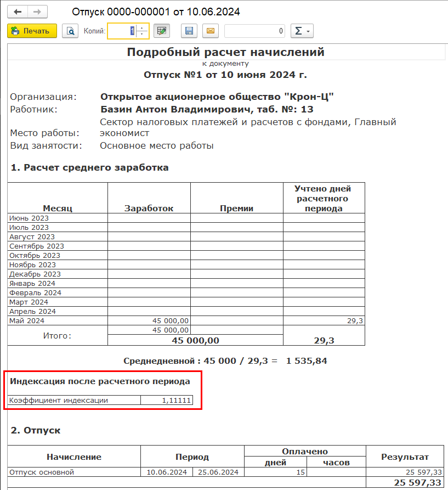448x490 pixels.
Task: Click the 2. Отпуск section heading
Action: click(36, 430)
